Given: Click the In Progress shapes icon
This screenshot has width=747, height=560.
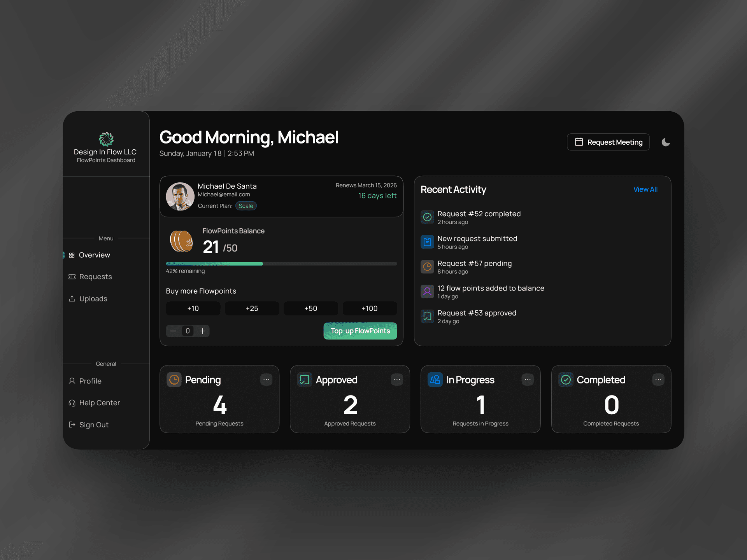Looking at the screenshot, I should pos(435,380).
